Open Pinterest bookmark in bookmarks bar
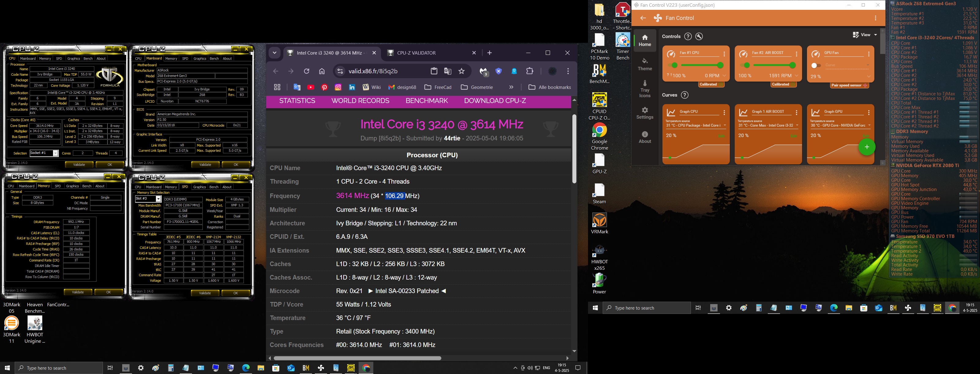This screenshot has width=980, height=374. coord(325,87)
